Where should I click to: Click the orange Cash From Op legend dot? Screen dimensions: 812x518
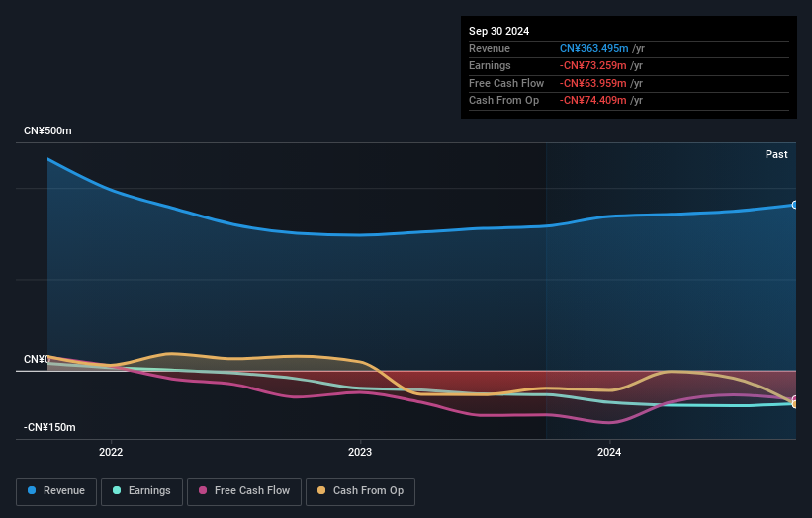coord(321,490)
